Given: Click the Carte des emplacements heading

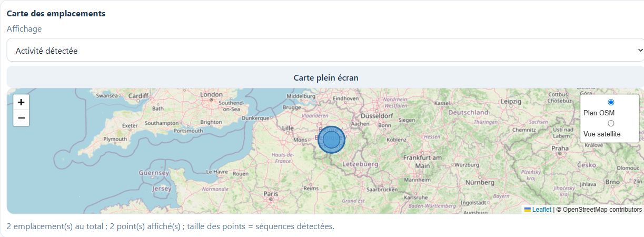Looking at the screenshot, I should (56, 13).
